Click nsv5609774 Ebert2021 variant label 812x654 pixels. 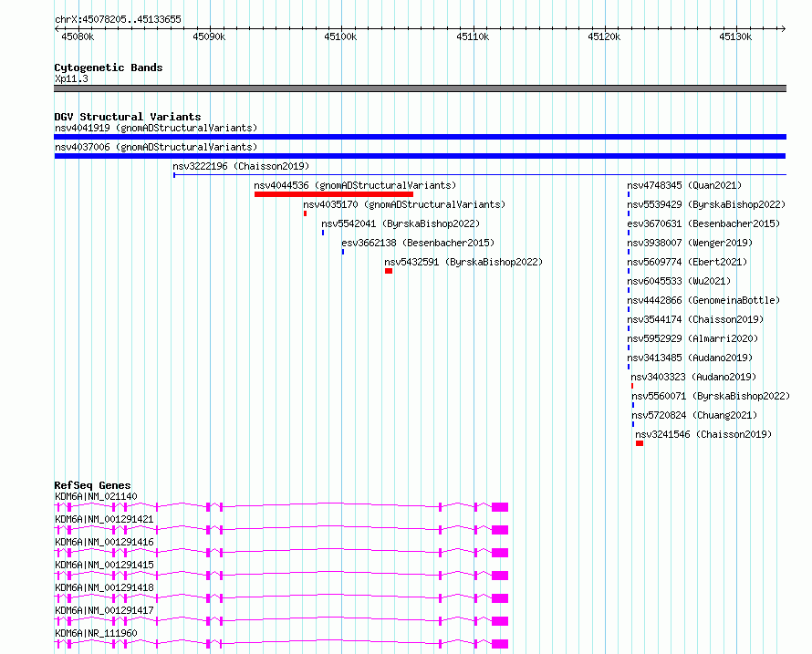pos(687,262)
